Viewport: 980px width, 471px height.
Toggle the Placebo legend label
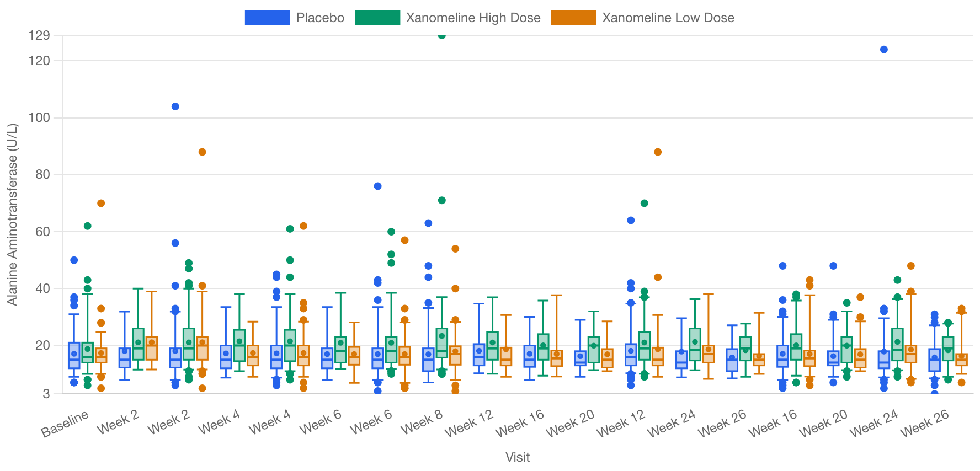click(x=320, y=18)
